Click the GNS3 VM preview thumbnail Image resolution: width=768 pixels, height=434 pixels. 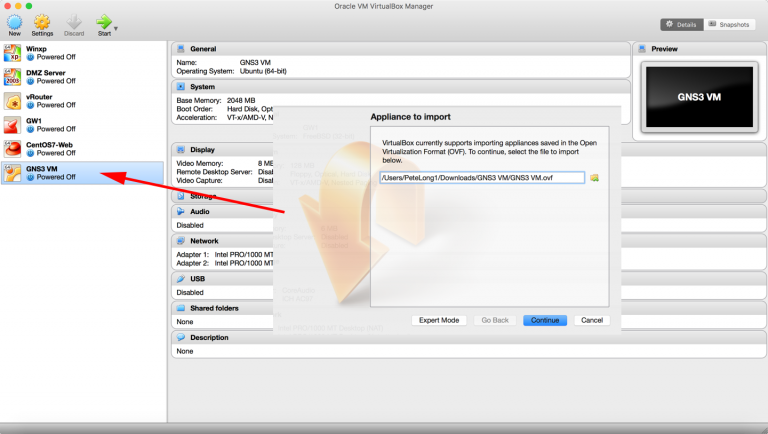tap(699, 97)
